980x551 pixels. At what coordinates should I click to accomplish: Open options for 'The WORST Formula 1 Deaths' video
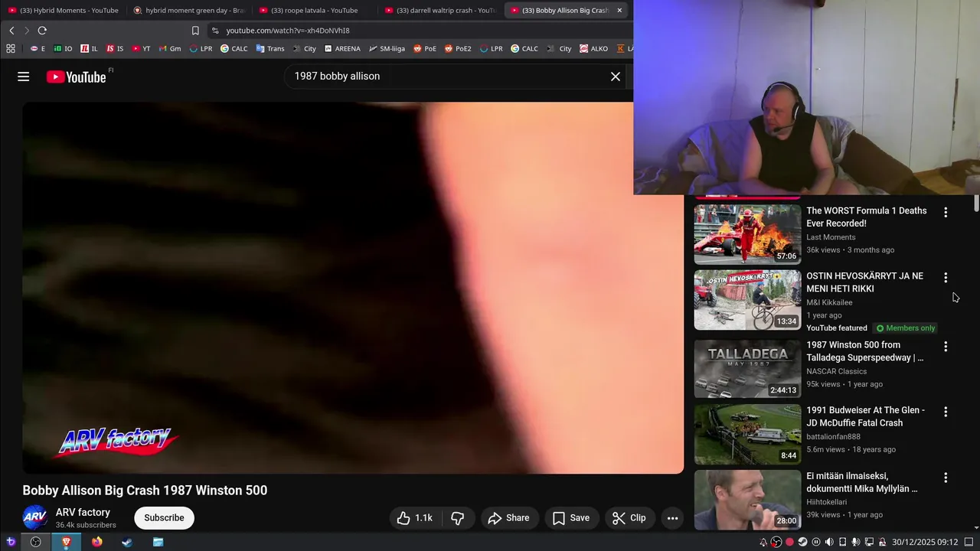tap(946, 212)
